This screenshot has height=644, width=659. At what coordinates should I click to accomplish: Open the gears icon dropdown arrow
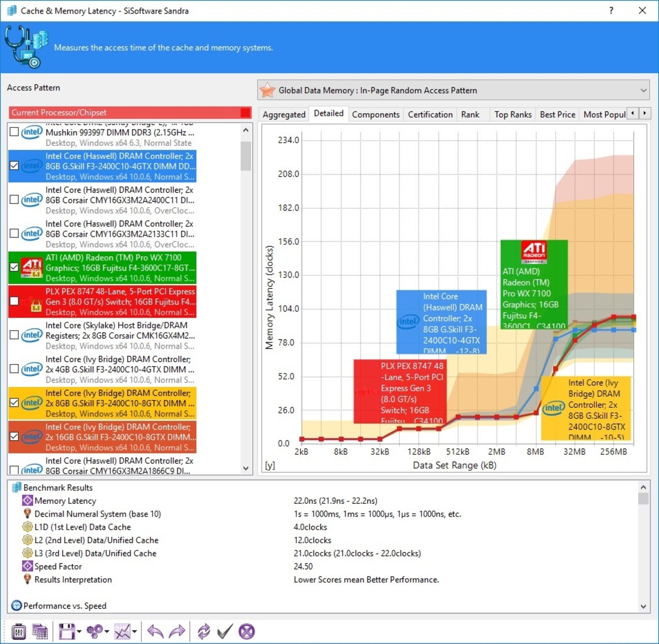pos(107,632)
